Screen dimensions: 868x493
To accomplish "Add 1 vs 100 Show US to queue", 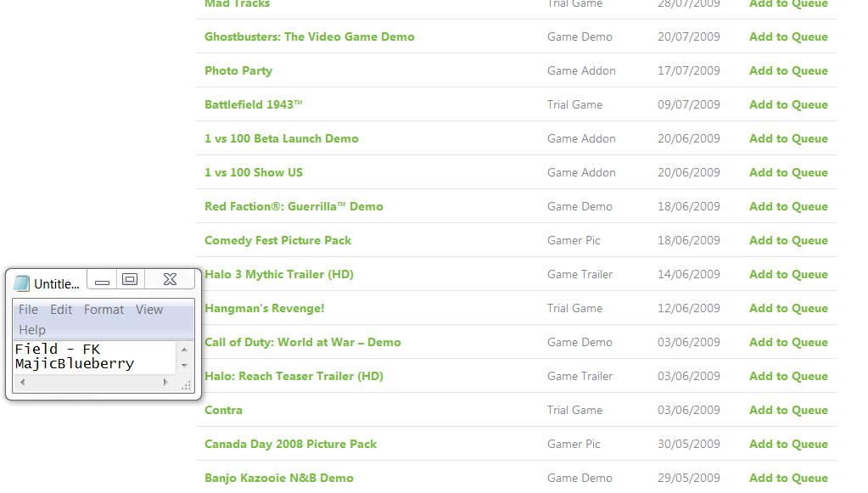I will [x=788, y=172].
